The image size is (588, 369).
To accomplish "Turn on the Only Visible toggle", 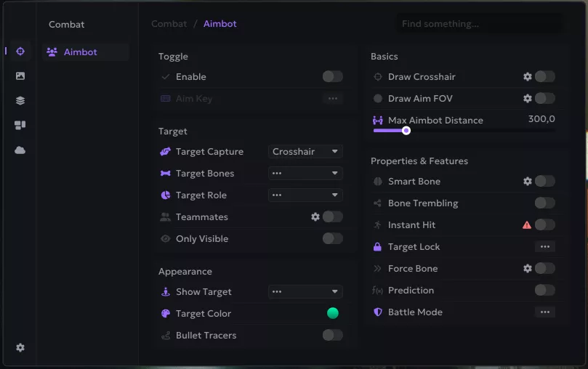I will 332,239.
